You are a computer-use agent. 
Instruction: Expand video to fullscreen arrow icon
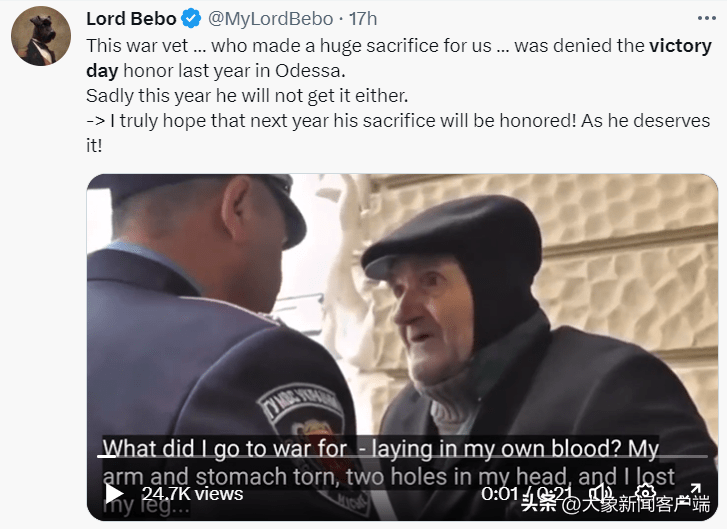point(695,492)
